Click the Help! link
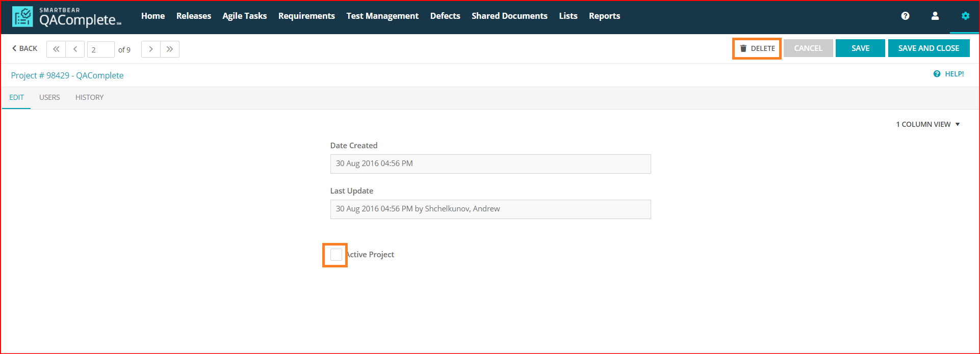The width and height of the screenshot is (980, 354). [949, 74]
